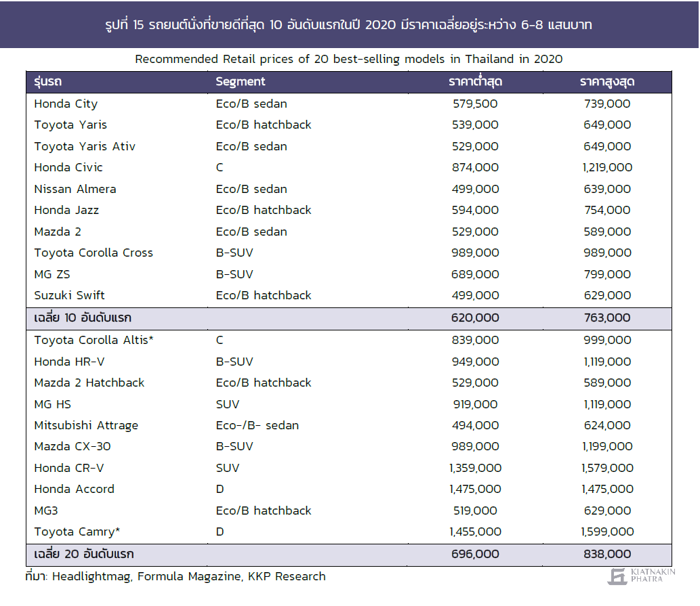Click 'Toyota Corolla Altis*' model name
The height and width of the screenshot is (606, 700).
pos(94,340)
